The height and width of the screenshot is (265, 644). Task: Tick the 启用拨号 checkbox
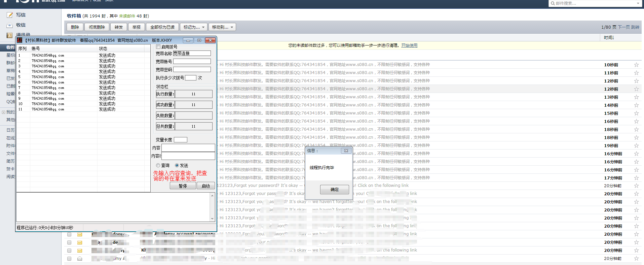158,47
